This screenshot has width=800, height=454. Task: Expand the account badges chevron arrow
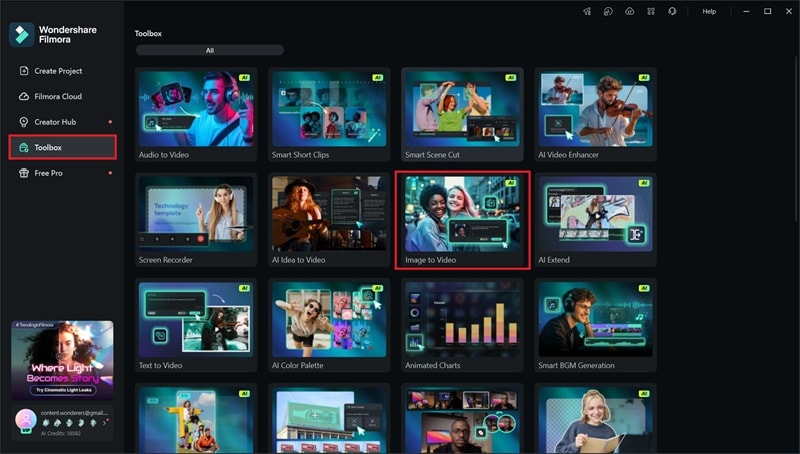[x=105, y=423]
